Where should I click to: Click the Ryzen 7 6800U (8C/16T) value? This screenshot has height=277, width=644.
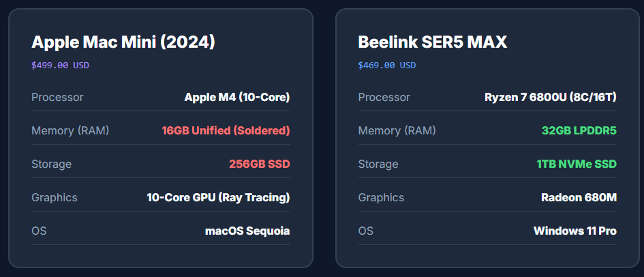pyautogui.click(x=551, y=97)
